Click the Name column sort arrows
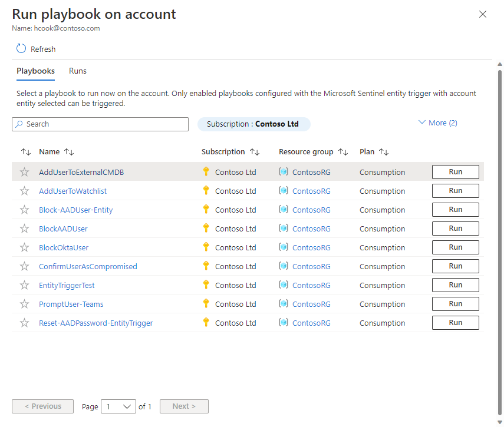 tap(70, 151)
